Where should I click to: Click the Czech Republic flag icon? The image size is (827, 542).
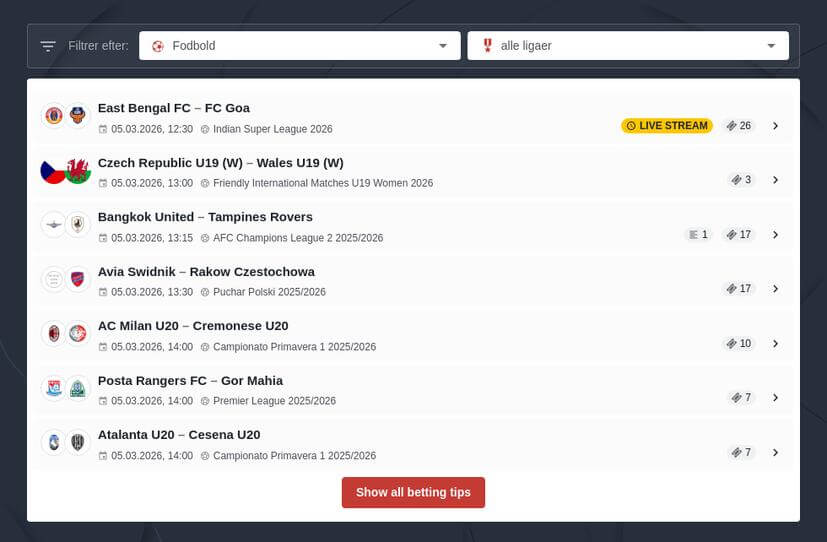53,171
